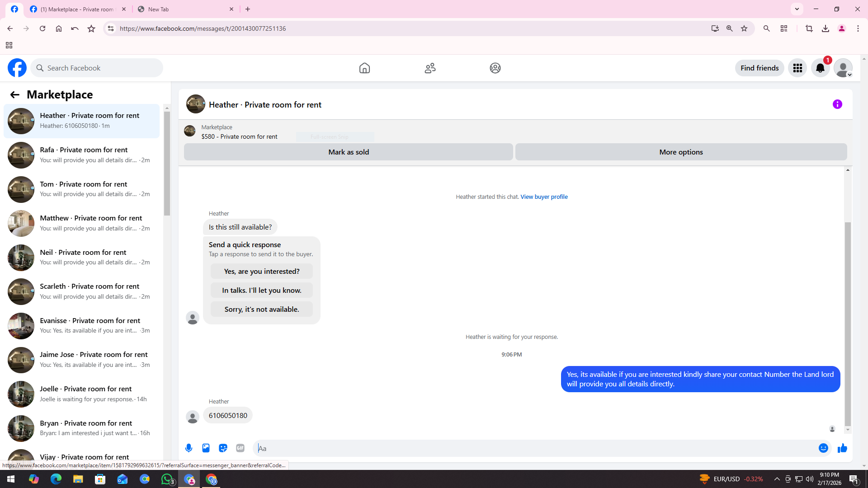Image resolution: width=868 pixels, height=488 pixels.
Task: Attach a photo using image icon
Action: click(x=206, y=448)
